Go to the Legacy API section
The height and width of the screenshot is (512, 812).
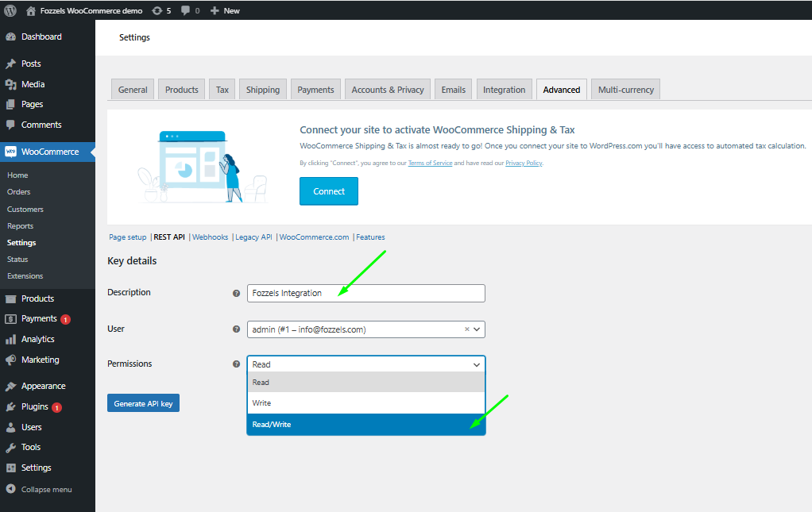point(253,237)
